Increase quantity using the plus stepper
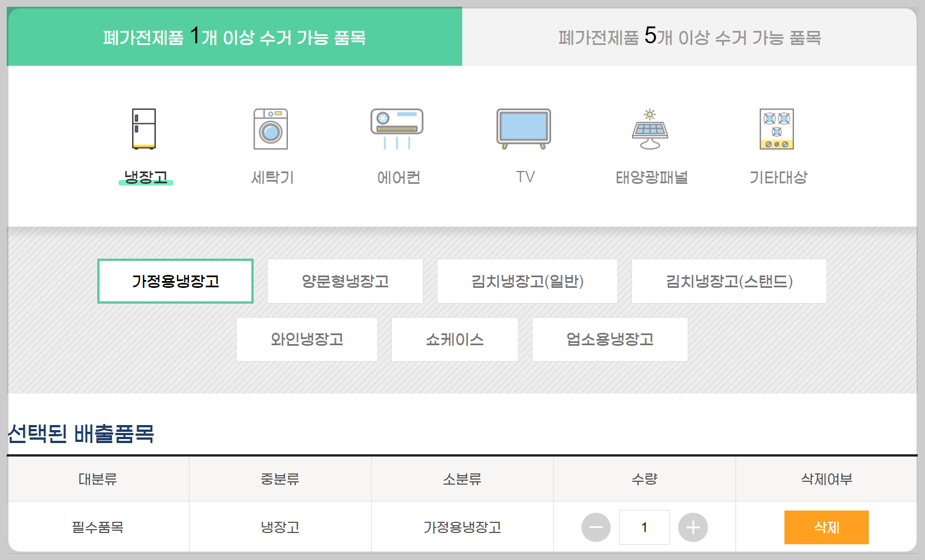 click(x=693, y=527)
